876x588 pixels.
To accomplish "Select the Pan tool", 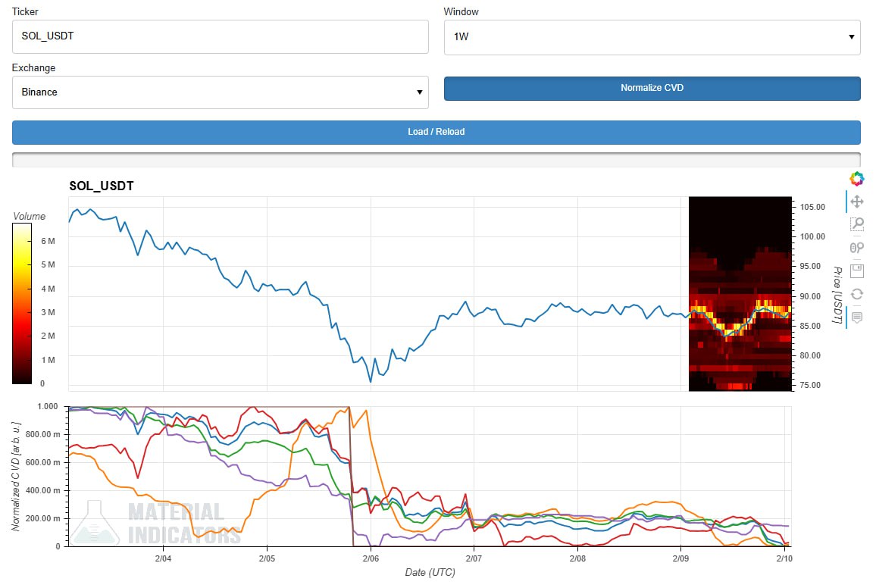I will point(856,202).
